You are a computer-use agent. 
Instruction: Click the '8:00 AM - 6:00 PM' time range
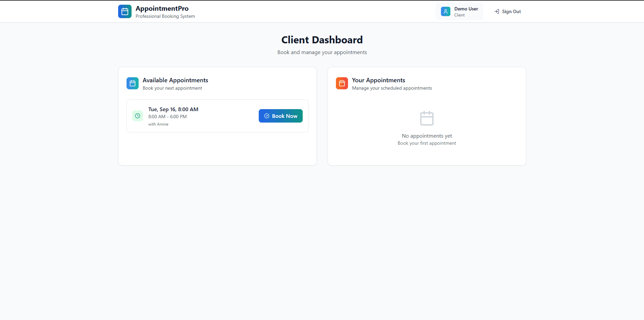pos(167,117)
